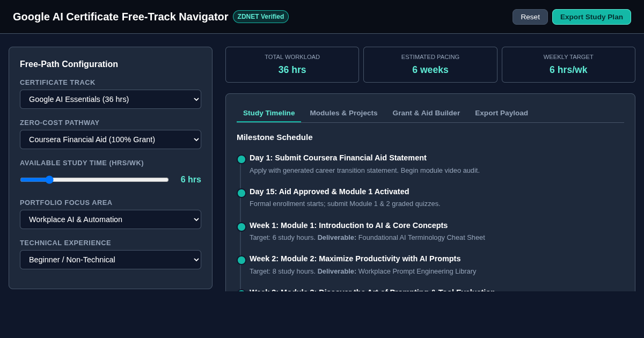Click the Weekly Target 6 hrs/wk card
Screen dimensions: 644x338
pos(568,65)
